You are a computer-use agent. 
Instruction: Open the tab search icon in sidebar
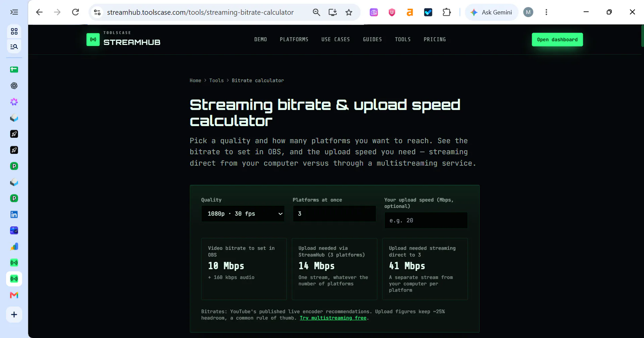click(14, 47)
